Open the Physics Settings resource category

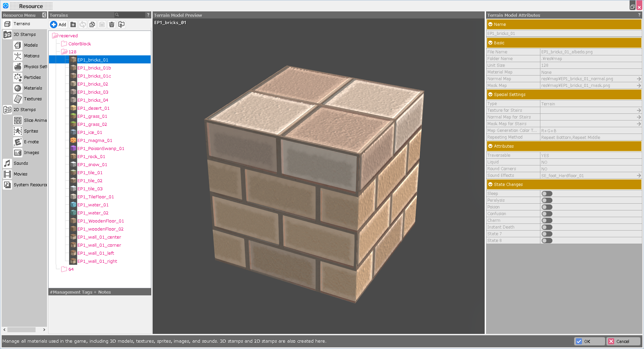(x=35, y=67)
